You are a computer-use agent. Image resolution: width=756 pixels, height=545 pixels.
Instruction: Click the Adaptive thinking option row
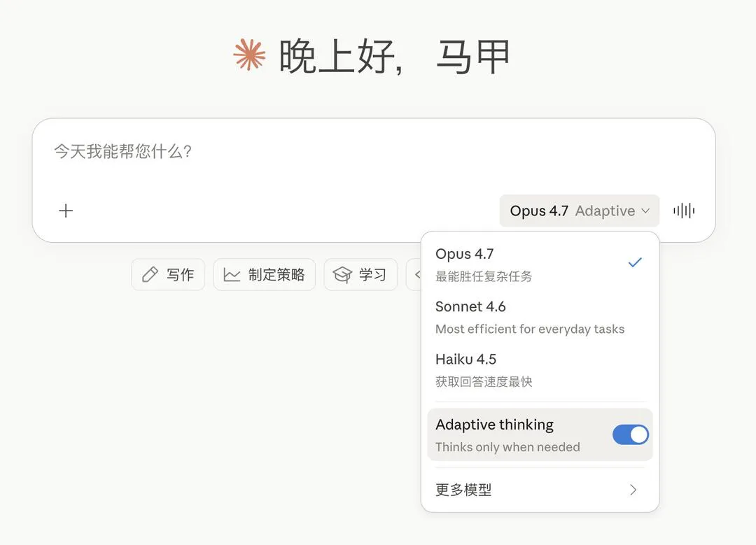540,434
